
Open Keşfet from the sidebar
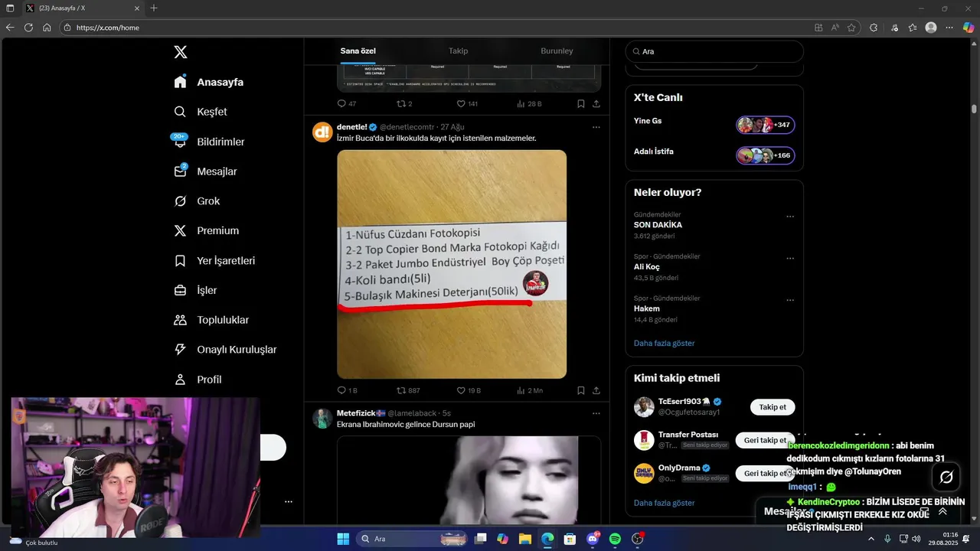coord(201,112)
